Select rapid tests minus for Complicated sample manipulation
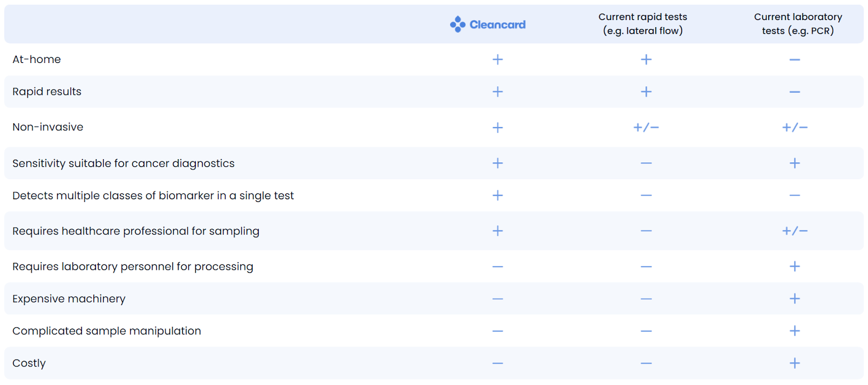Screen dimensions: 868x385 tap(646, 331)
